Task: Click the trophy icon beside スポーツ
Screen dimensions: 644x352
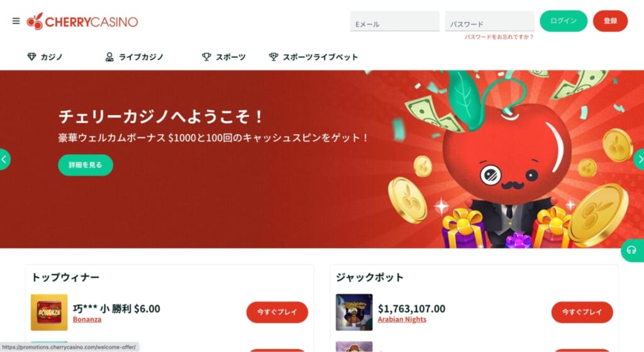Action: pyautogui.click(x=206, y=57)
